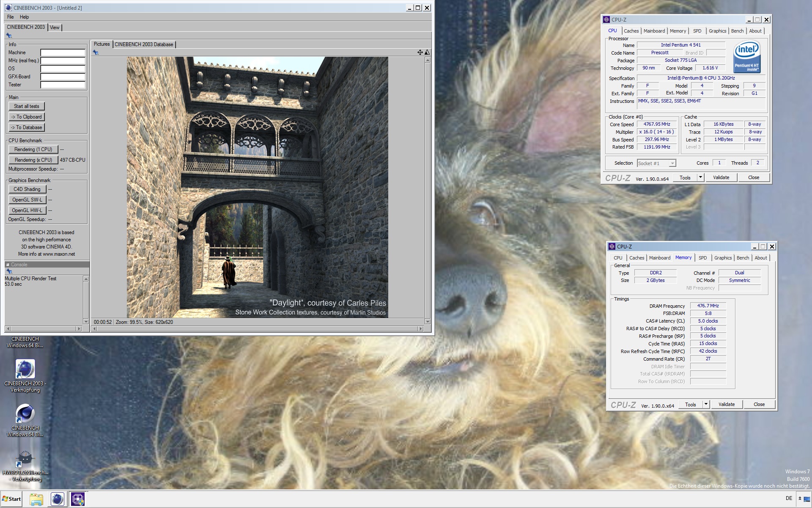
Task: Click the To Clipboard button
Action: pos(26,117)
